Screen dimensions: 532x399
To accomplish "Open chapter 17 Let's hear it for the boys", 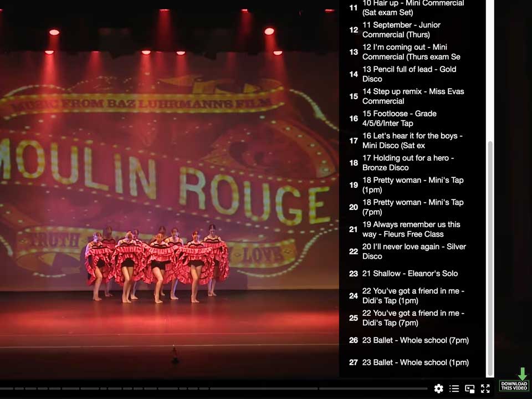I will [x=412, y=140].
